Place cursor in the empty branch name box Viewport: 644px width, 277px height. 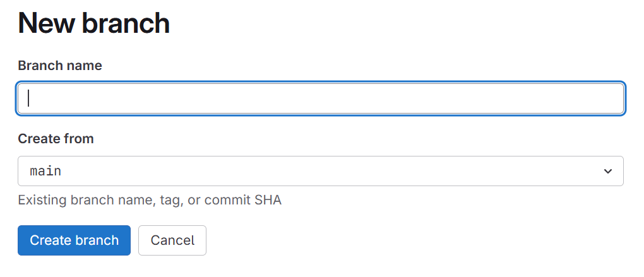[321, 98]
